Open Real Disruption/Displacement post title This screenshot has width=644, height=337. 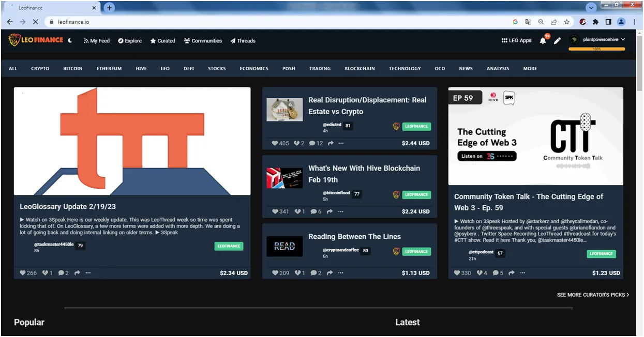tap(367, 105)
